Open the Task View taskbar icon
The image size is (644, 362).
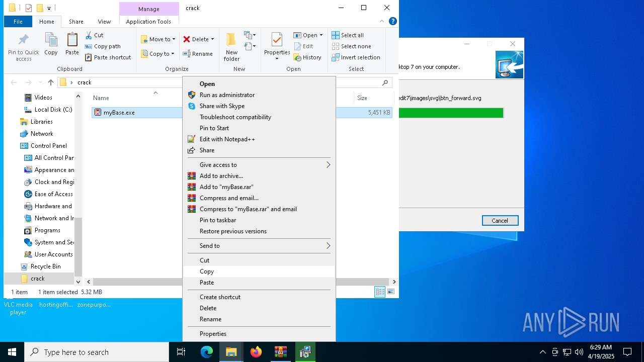(x=181, y=352)
